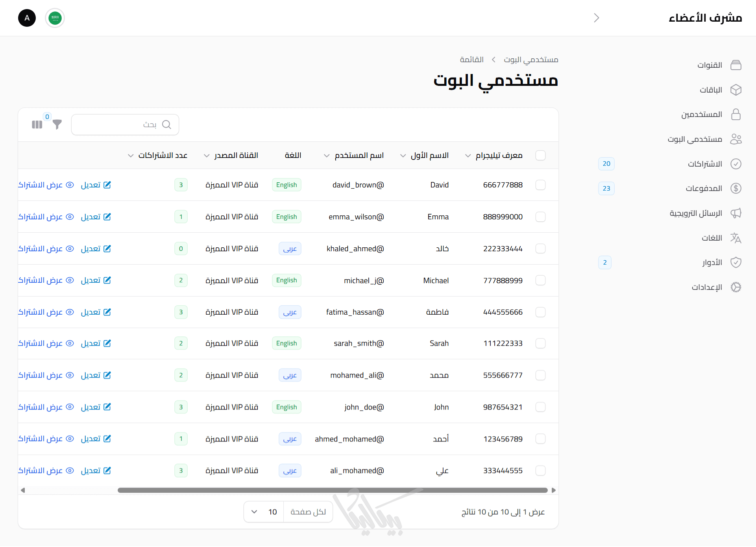Open the column toggle icon
Image resolution: width=756 pixels, height=547 pixels.
pos(37,125)
